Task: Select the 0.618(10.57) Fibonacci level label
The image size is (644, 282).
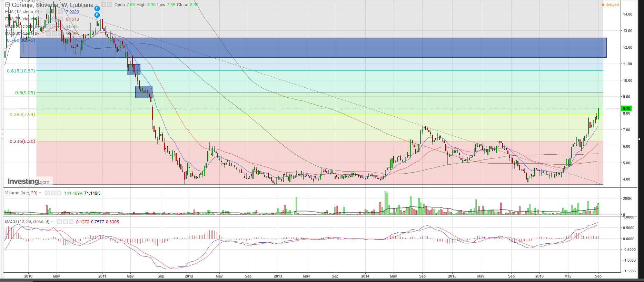Action: click(x=21, y=71)
